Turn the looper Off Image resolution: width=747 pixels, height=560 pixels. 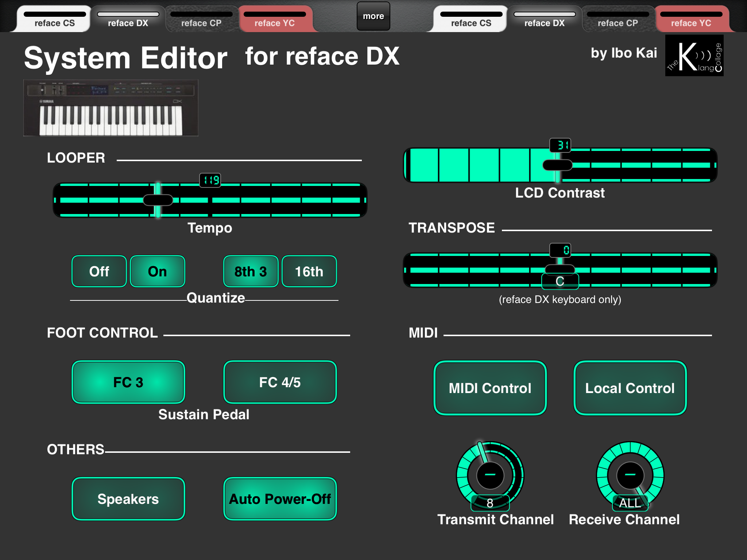coord(99,271)
